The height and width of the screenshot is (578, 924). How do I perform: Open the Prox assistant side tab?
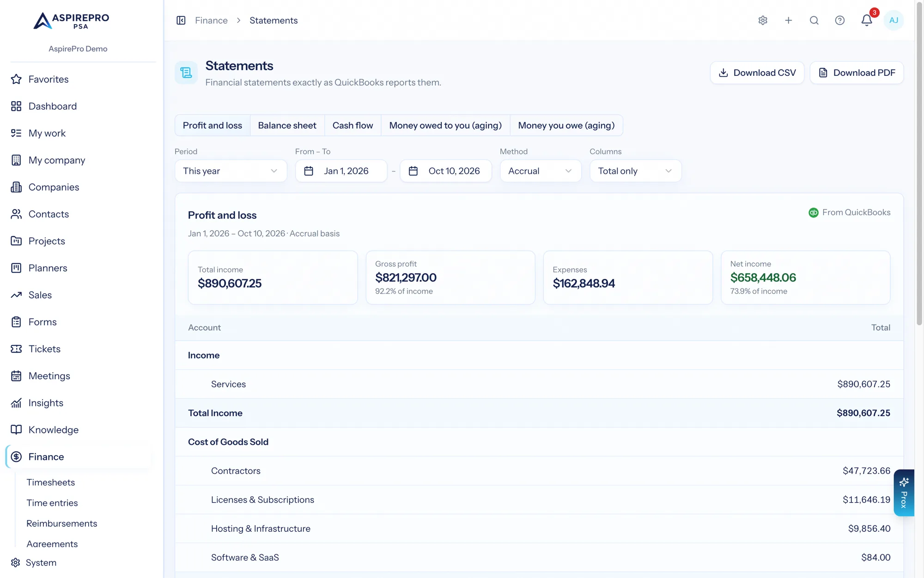pyautogui.click(x=904, y=492)
